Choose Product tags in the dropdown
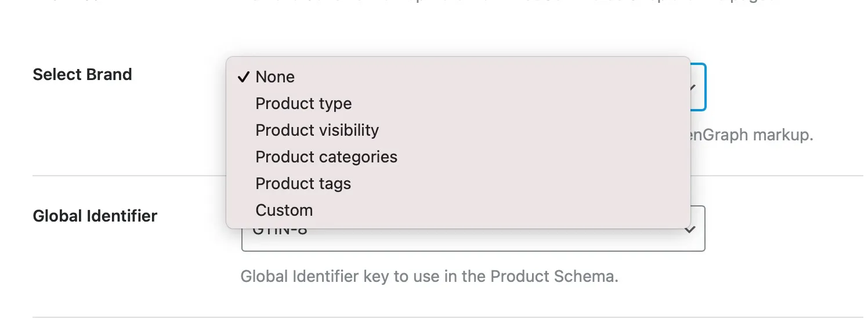Viewport: 868px width, 319px height. tap(303, 184)
